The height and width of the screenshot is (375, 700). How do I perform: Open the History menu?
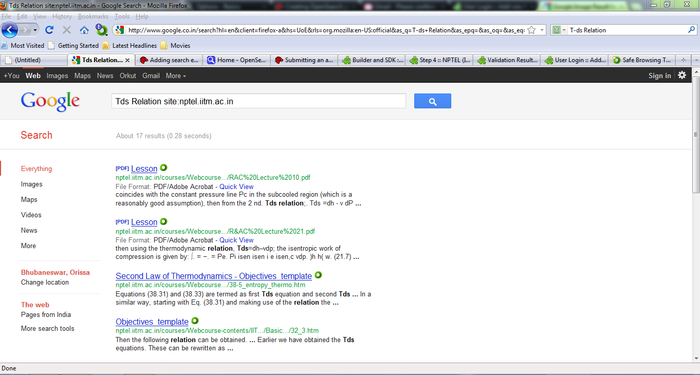(62, 17)
